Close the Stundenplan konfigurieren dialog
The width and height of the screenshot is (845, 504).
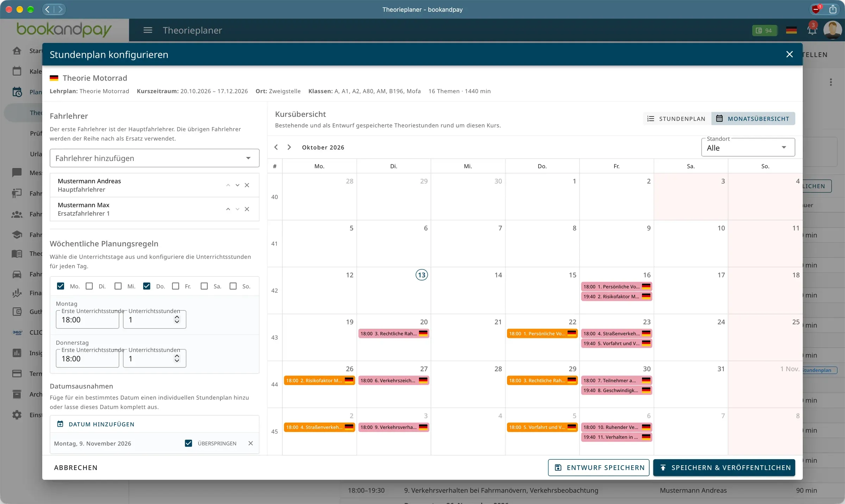tap(789, 54)
